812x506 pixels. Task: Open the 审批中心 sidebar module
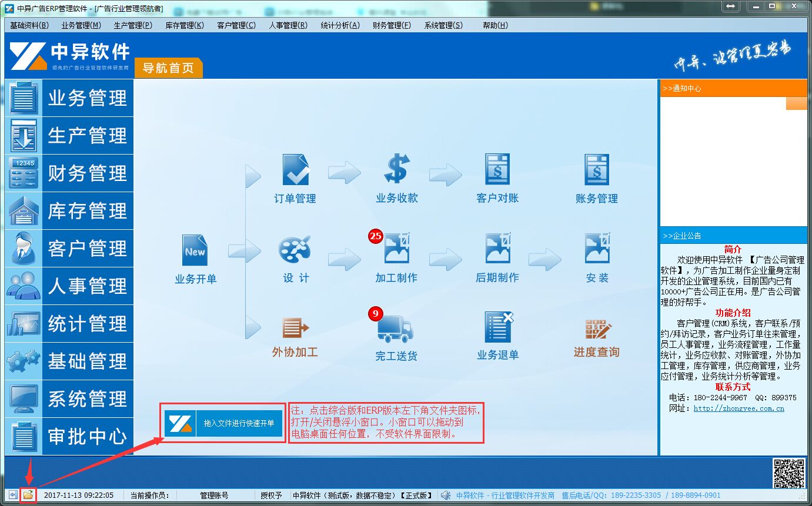(69, 436)
